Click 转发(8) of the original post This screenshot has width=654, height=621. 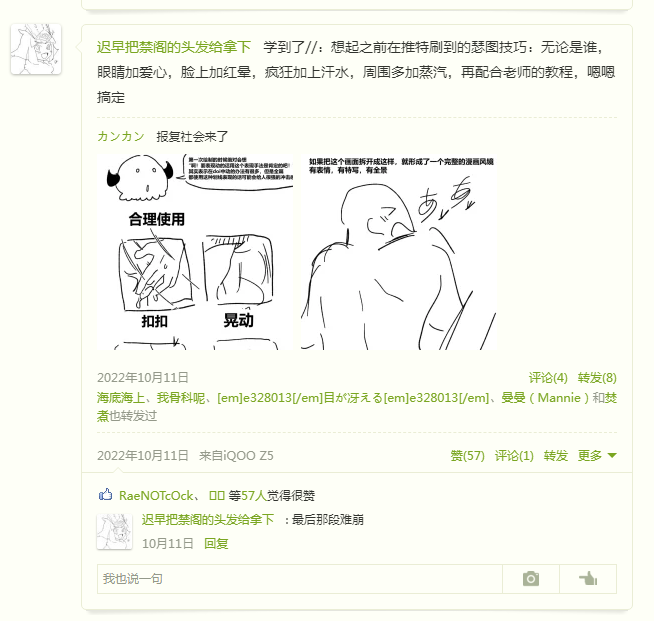[597, 378]
